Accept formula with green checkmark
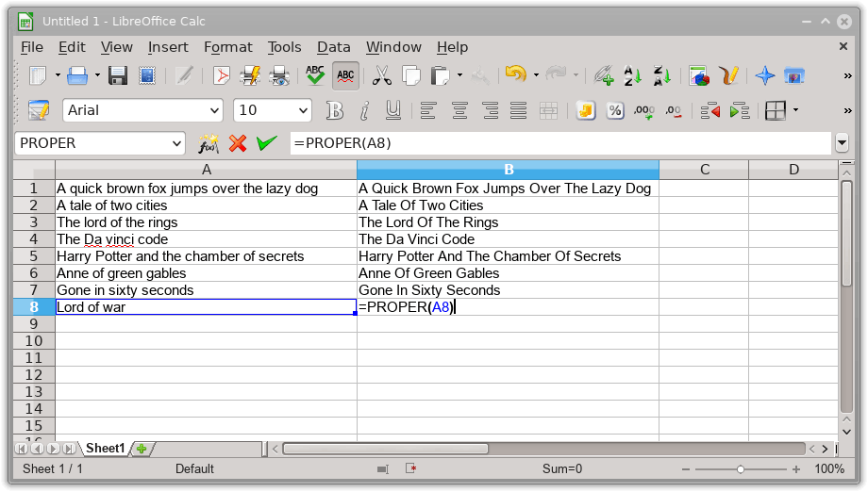This screenshot has width=868, height=492. [267, 143]
